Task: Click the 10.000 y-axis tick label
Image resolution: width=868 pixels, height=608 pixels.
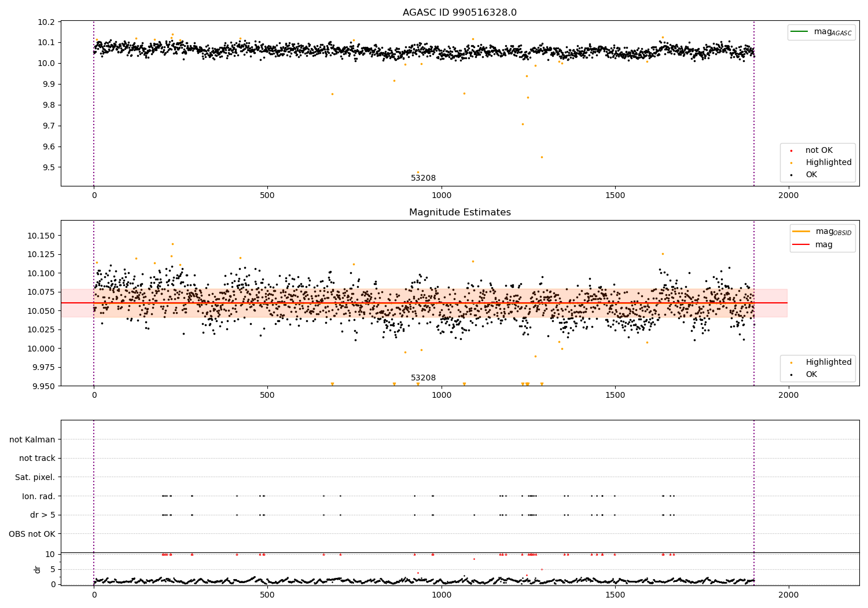Action: [x=42, y=349]
